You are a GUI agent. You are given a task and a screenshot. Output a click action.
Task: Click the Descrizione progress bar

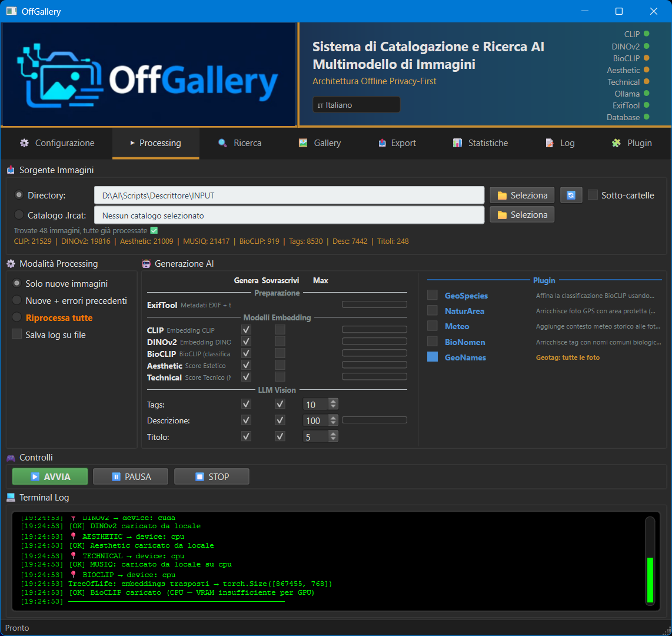coord(375,420)
